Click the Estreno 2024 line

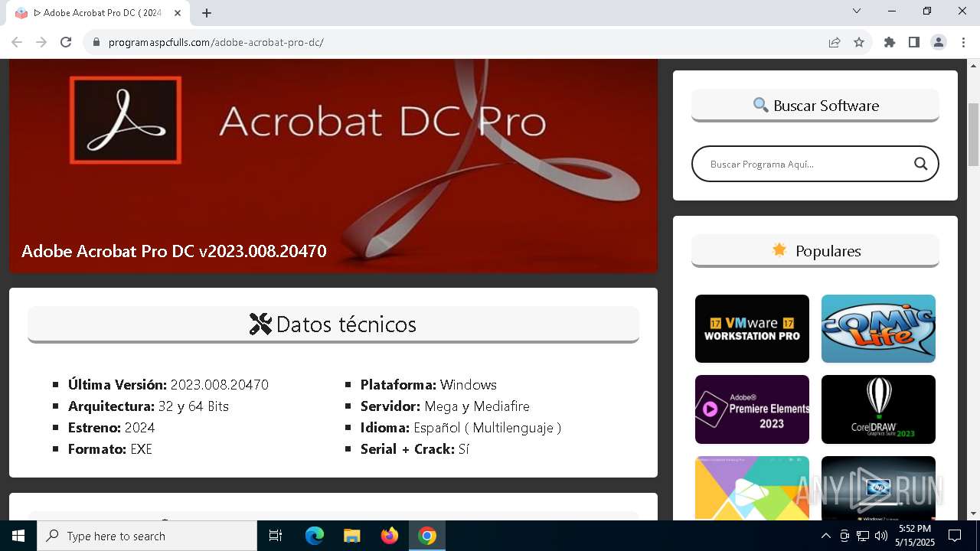(x=112, y=428)
